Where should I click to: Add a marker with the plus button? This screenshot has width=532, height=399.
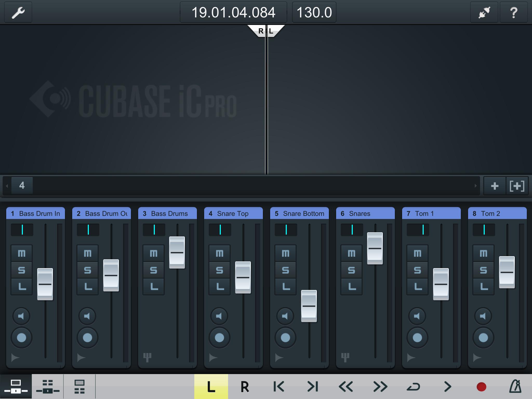tap(495, 186)
